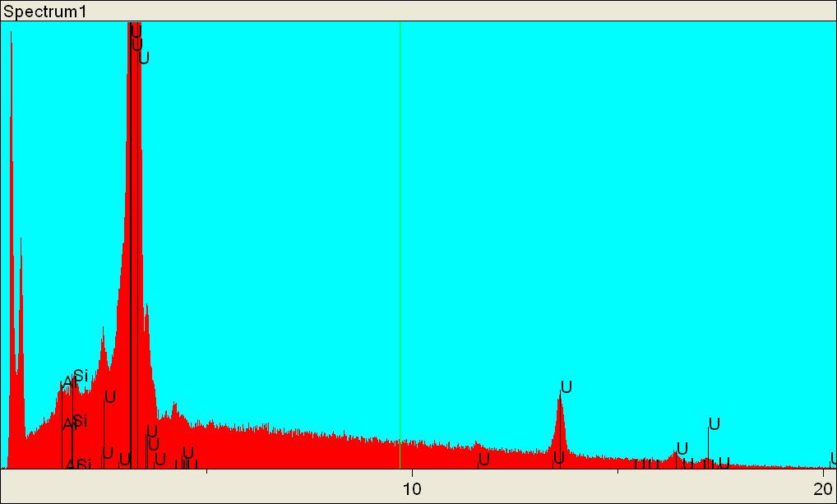
Task: Click the U label above the isolated peak between 10 and 20
Action: (566, 386)
